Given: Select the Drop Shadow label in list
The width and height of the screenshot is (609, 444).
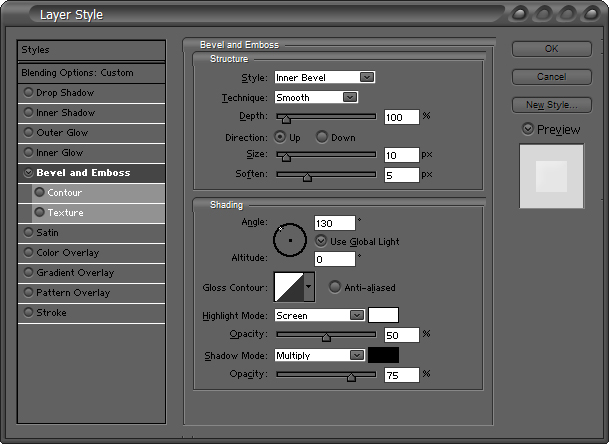Looking at the screenshot, I should click(65, 93).
